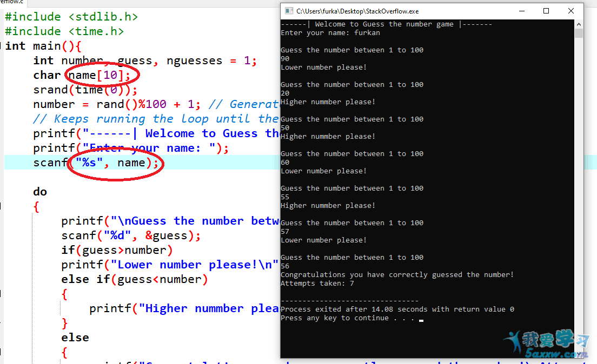Click 'Enter your name: furkan' console line
The height and width of the screenshot is (364, 597).
330,33
